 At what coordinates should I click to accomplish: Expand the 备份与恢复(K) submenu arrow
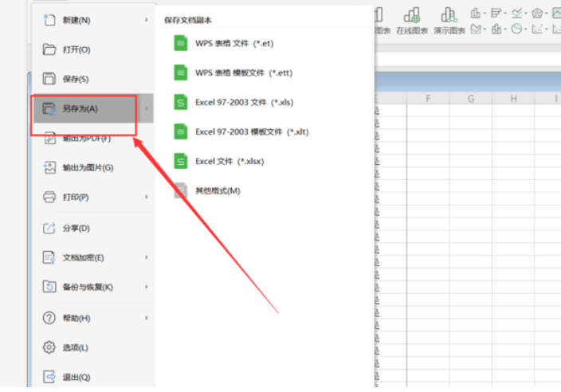tap(147, 287)
